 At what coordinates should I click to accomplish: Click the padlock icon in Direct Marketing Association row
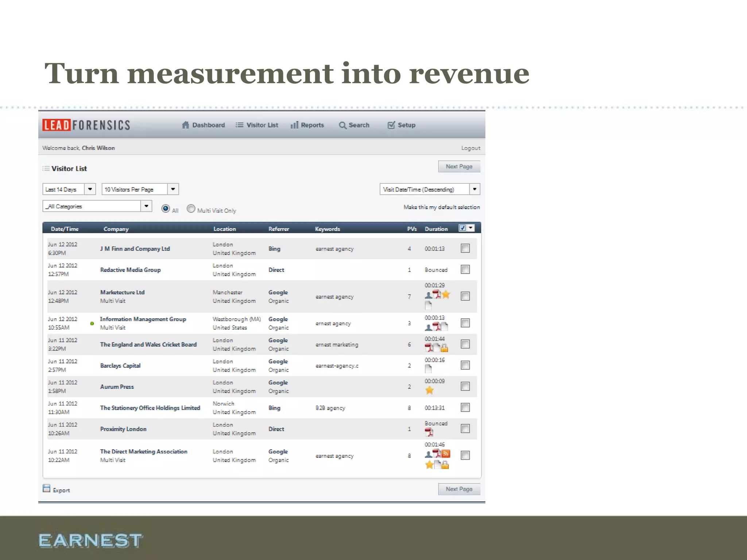(445, 465)
